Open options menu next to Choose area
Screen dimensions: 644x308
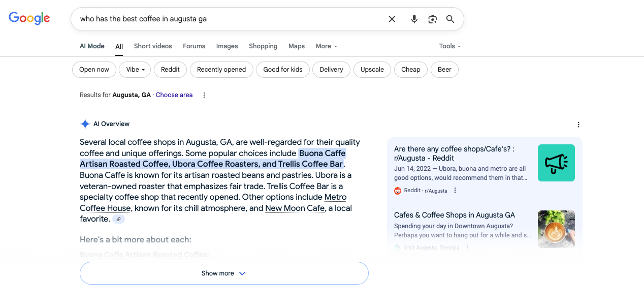tap(204, 95)
